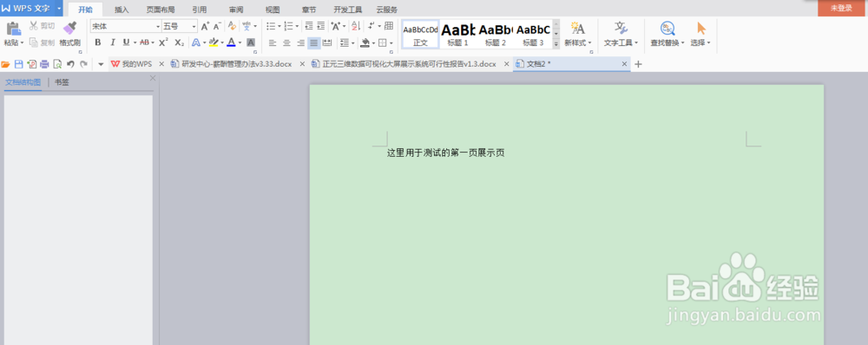Expand the styles gallery list
The image size is (868, 345).
tap(556, 43)
